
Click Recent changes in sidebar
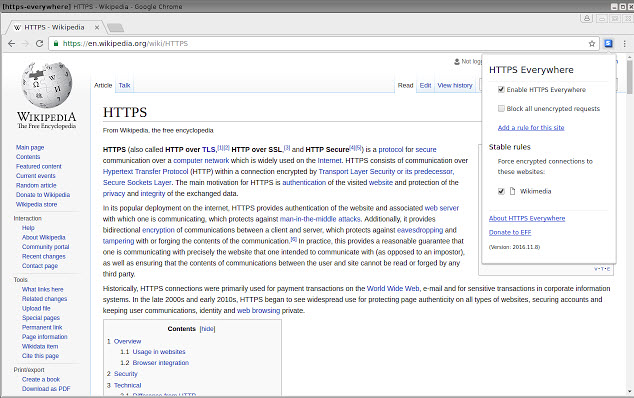click(x=44, y=256)
